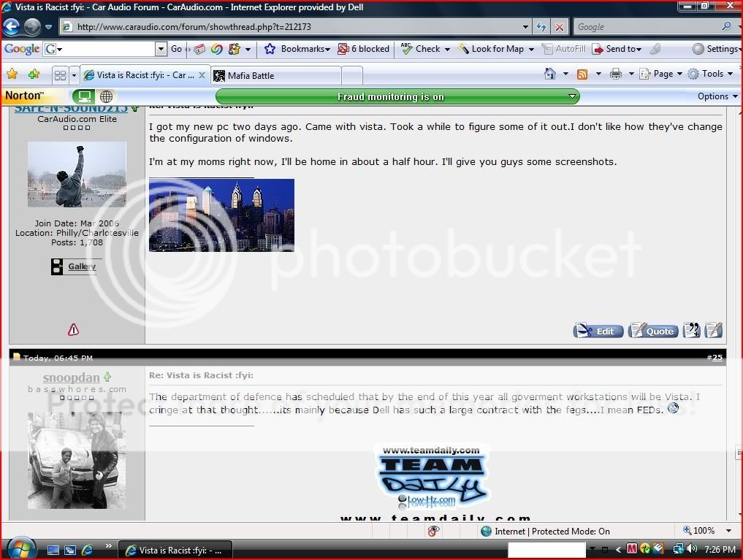Expand the Check dropdown arrow

tap(447, 49)
